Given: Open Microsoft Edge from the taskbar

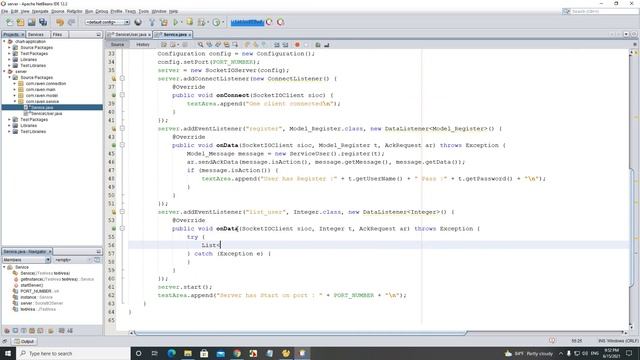Looking at the screenshot, I should pyautogui.click(x=171, y=353).
